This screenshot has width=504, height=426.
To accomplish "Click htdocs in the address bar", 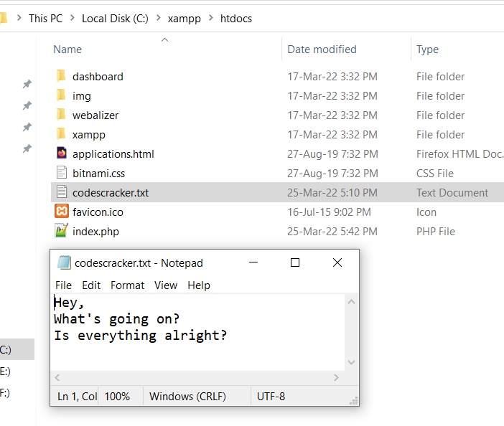I will click(x=236, y=19).
